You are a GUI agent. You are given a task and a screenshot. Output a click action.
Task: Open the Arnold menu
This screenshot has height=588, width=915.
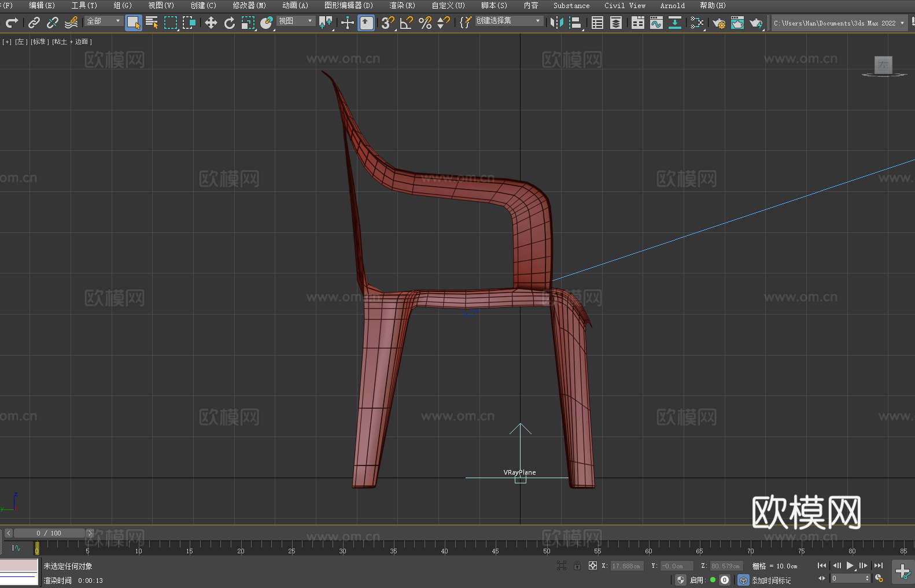[x=672, y=5]
